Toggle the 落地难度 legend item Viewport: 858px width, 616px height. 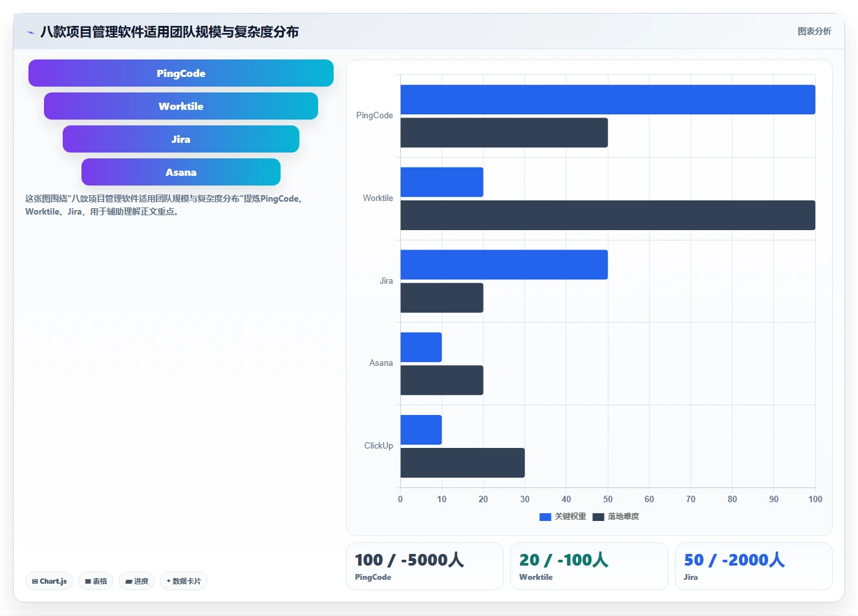616,516
